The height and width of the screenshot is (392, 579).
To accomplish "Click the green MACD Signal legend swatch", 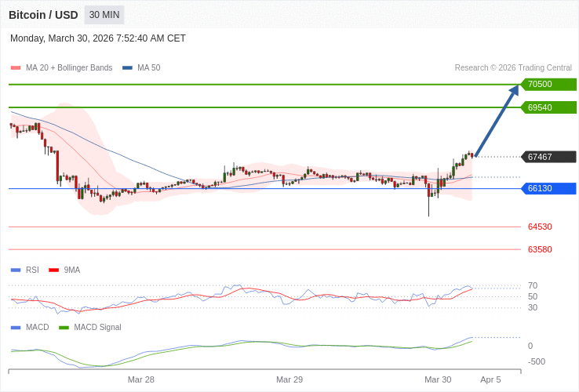I will click(64, 327).
